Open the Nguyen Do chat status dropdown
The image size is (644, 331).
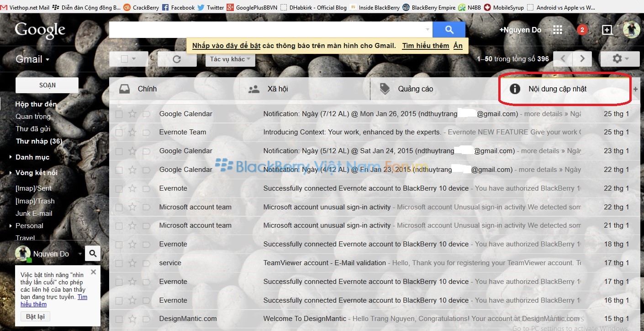(80, 254)
